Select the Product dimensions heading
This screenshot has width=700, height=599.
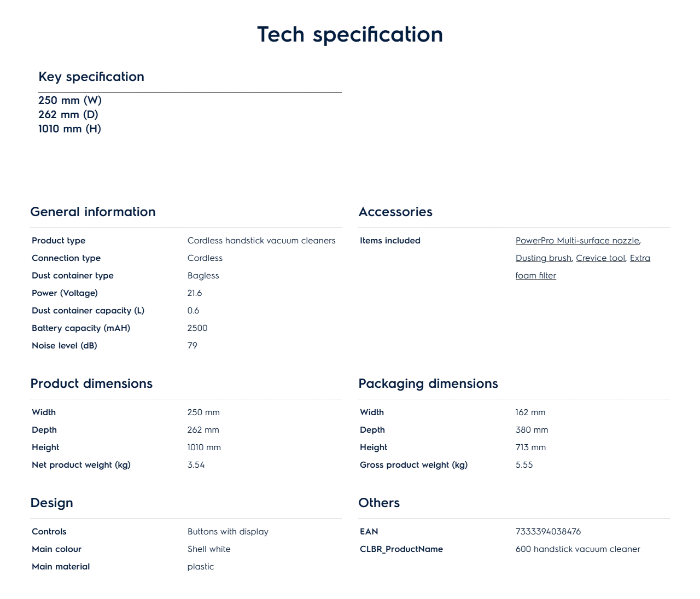coord(91,383)
